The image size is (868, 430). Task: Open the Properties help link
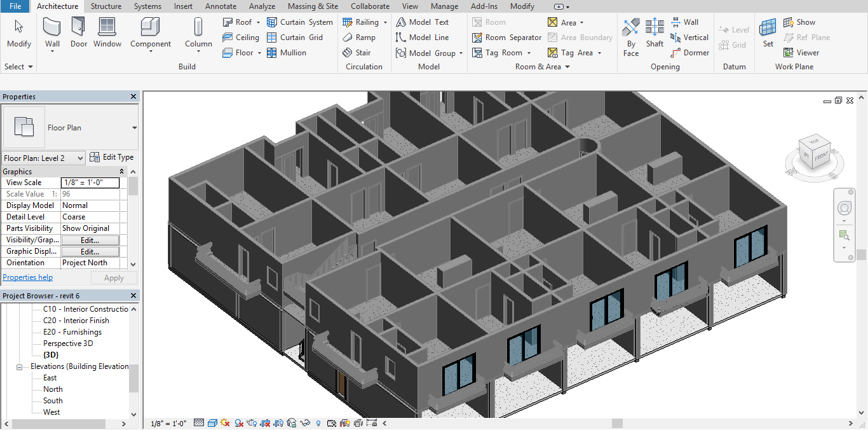pos(28,277)
